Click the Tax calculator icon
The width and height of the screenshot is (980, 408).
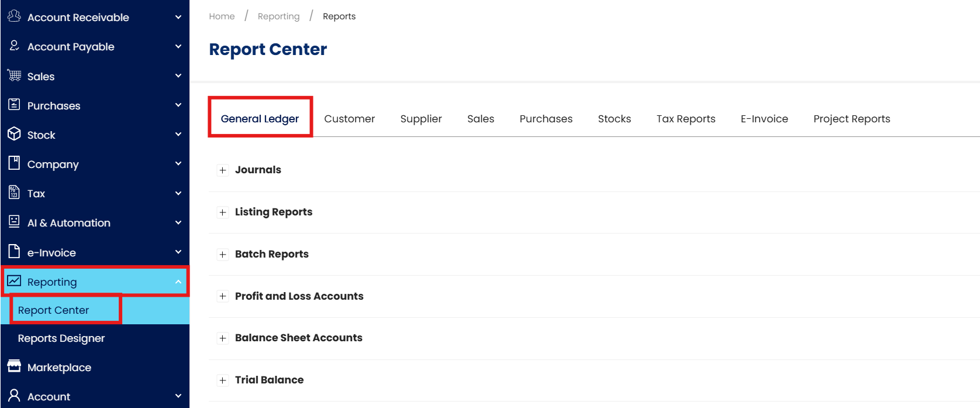pyautogui.click(x=14, y=193)
